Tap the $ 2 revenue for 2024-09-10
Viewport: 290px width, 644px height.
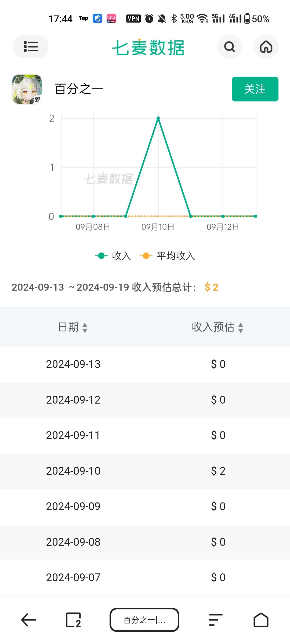(x=218, y=471)
